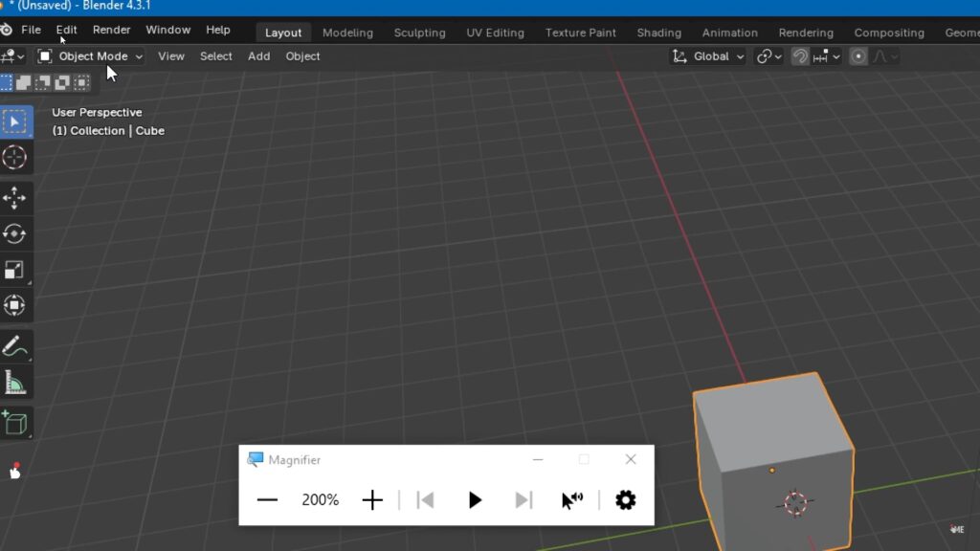Select the Rotate tool
This screenshot has height=551, width=980.
tap(14, 233)
